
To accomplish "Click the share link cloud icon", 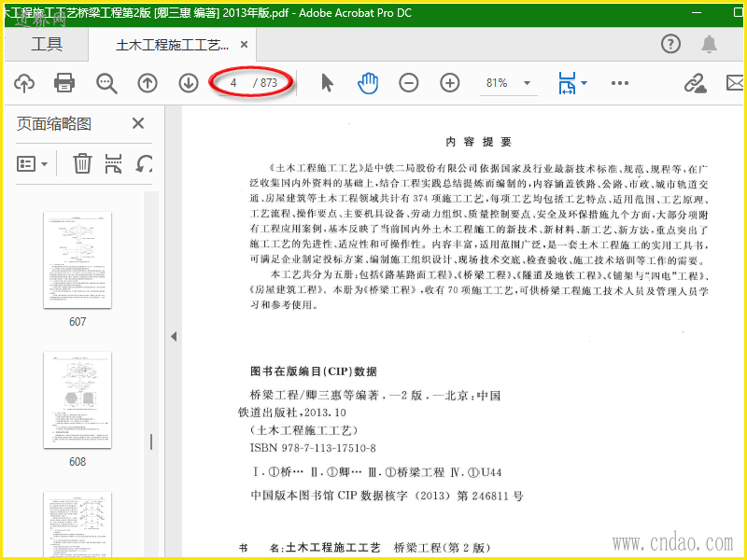I will [x=695, y=83].
